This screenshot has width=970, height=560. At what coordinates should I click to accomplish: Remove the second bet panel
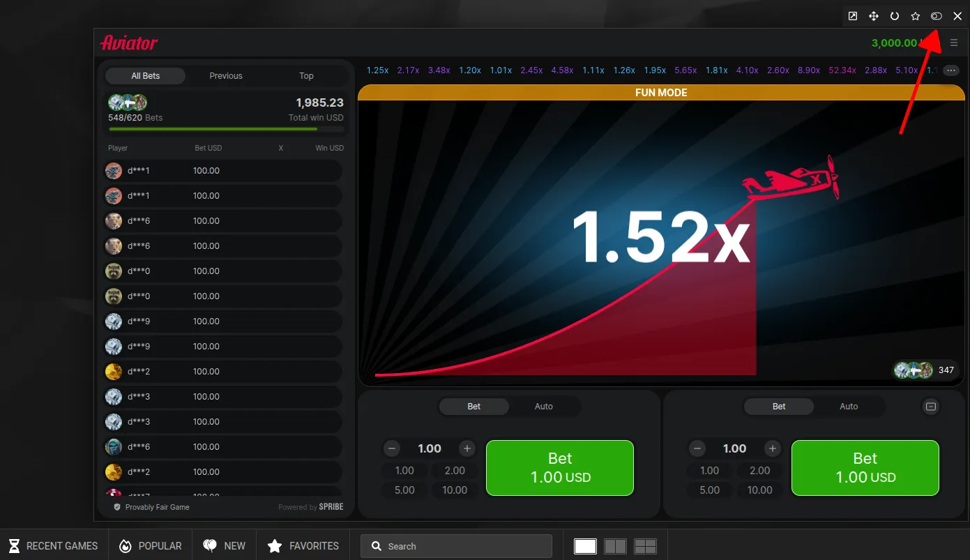[x=930, y=407]
